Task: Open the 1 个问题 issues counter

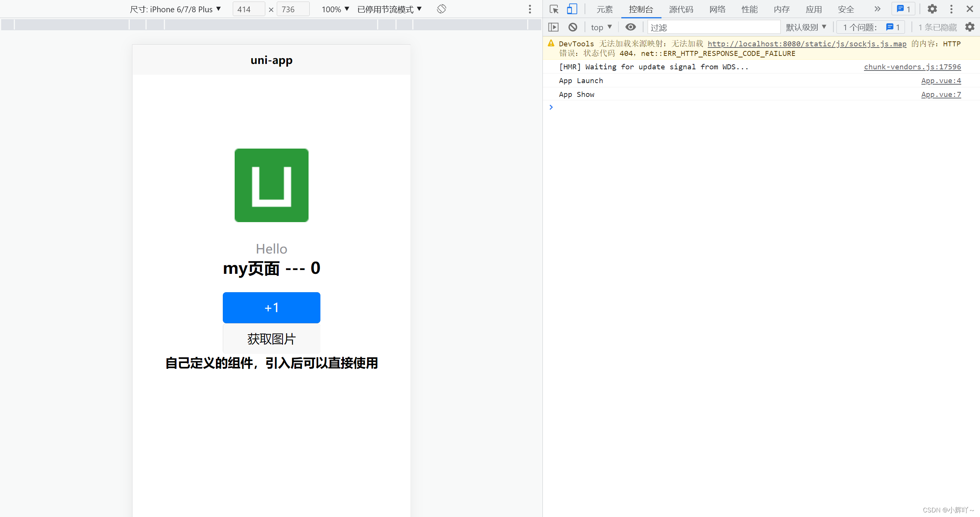Action: [871, 27]
